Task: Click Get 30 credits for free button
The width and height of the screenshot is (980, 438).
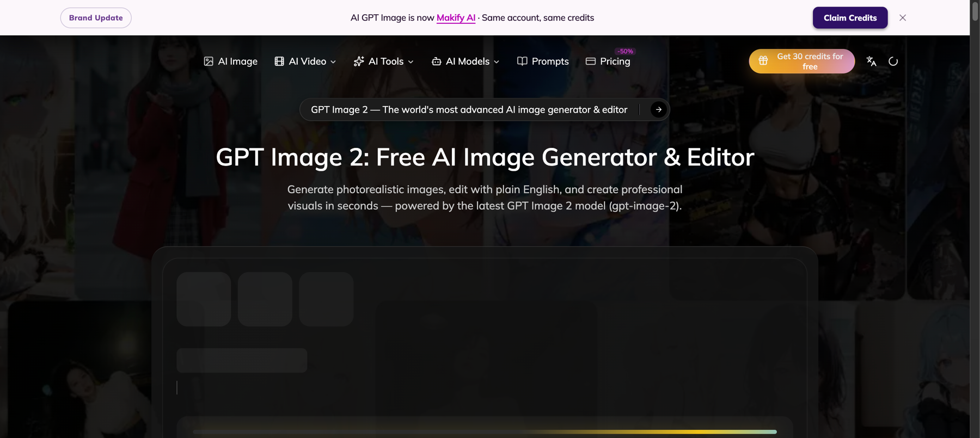Action: [x=801, y=61]
